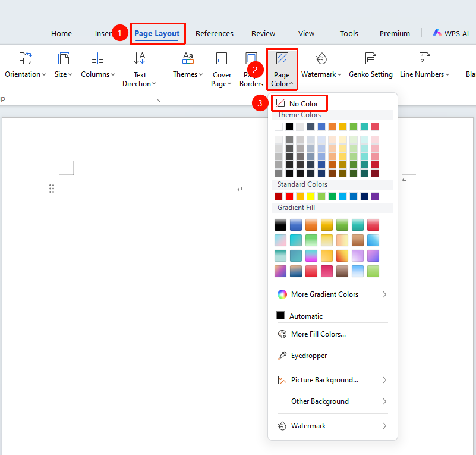Open the ribbon Watermark menu

pos(321,65)
